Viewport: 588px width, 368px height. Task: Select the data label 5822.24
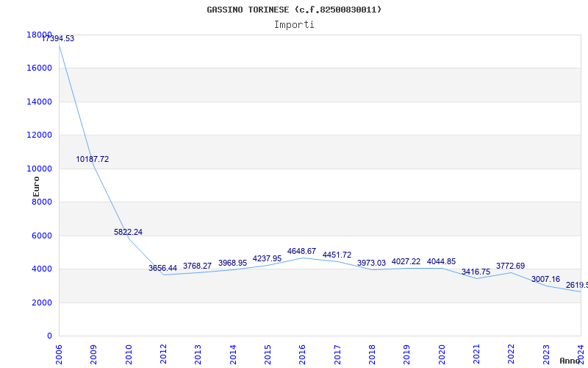tap(128, 232)
